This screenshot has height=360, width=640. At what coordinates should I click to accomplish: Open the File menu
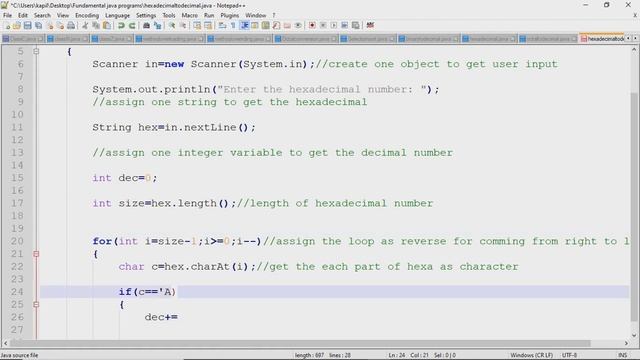click(x=7, y=16)
